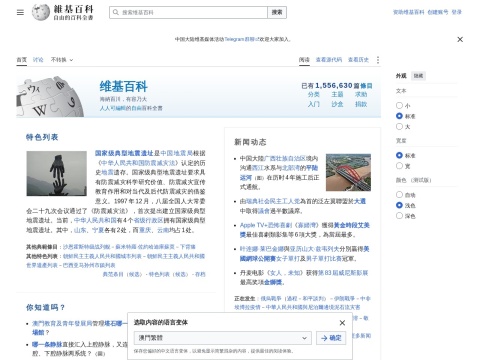Click the 中华人民共和国防震减灾法 link
The image size is (480, 360).
[x=137, y=163]
